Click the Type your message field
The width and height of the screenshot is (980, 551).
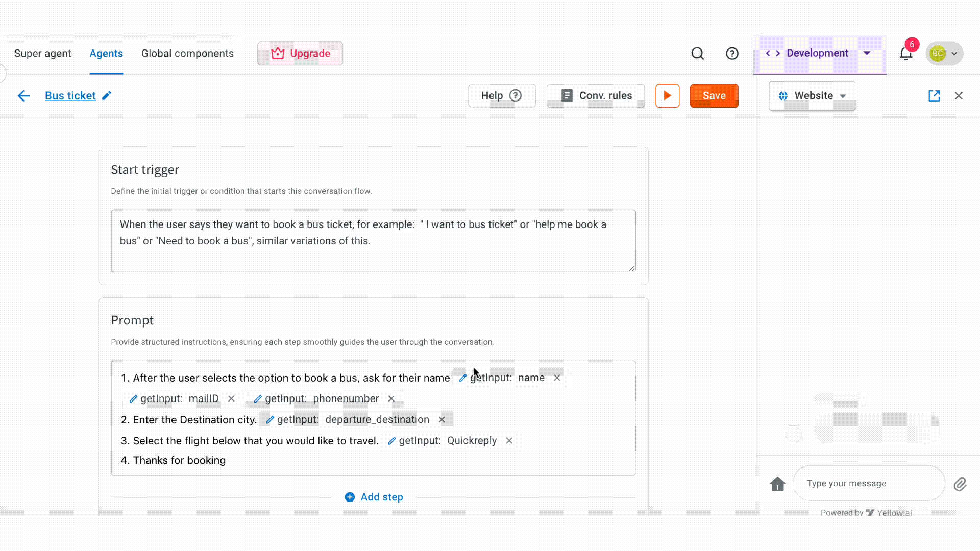[868, 483]
